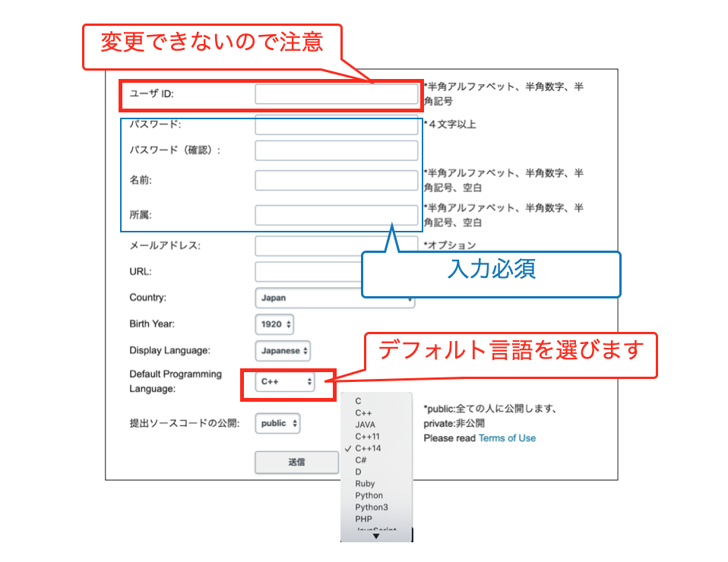Image resolution: width=728 pixels, height=562 pixels.
Task: Click the パスワード input field
Action: tap(337, 124)
